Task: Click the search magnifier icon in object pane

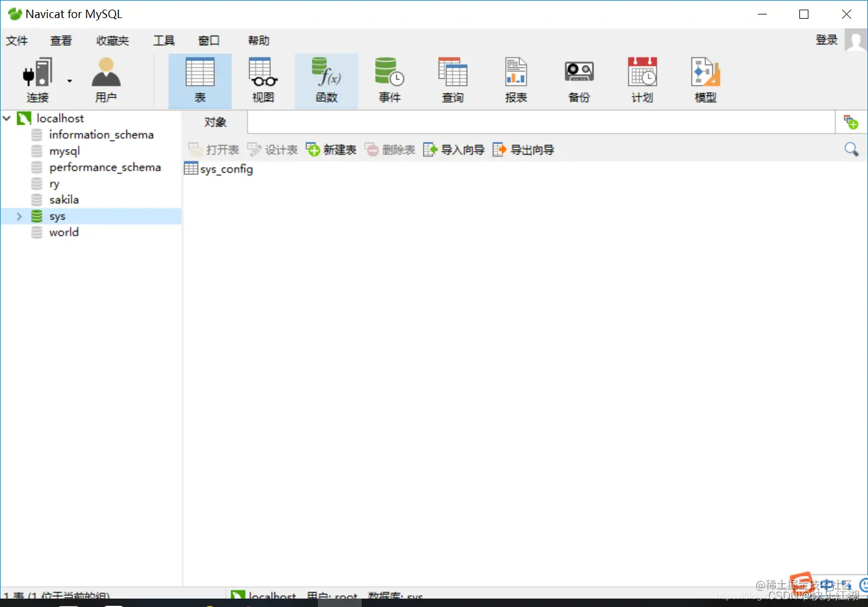Action: [851, 149]
